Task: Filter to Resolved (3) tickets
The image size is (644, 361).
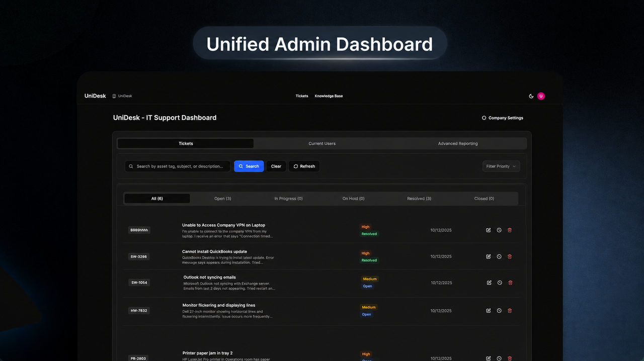Action: pyautogui.click(x=419, y=199)
